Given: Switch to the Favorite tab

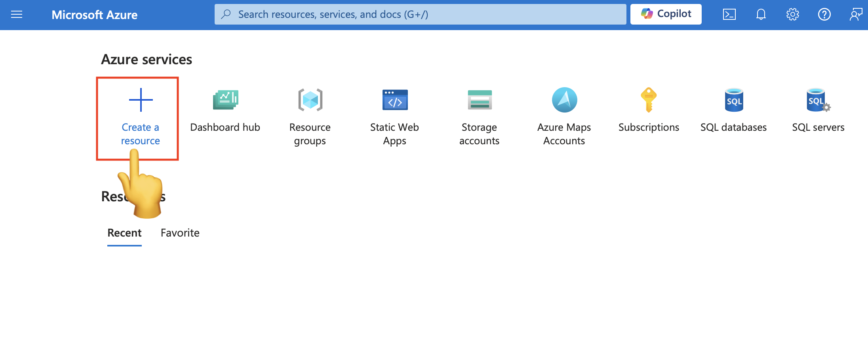Looking at the screenshot, I should pyautogui.click(x=179, y=233).
